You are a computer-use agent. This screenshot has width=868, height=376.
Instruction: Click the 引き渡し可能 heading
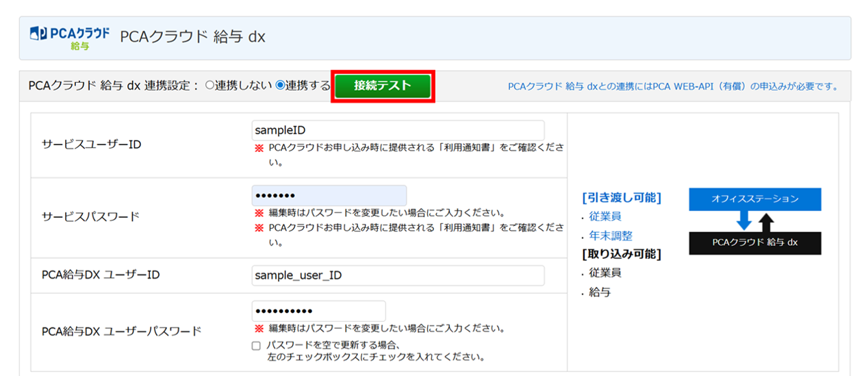(622, 198)
